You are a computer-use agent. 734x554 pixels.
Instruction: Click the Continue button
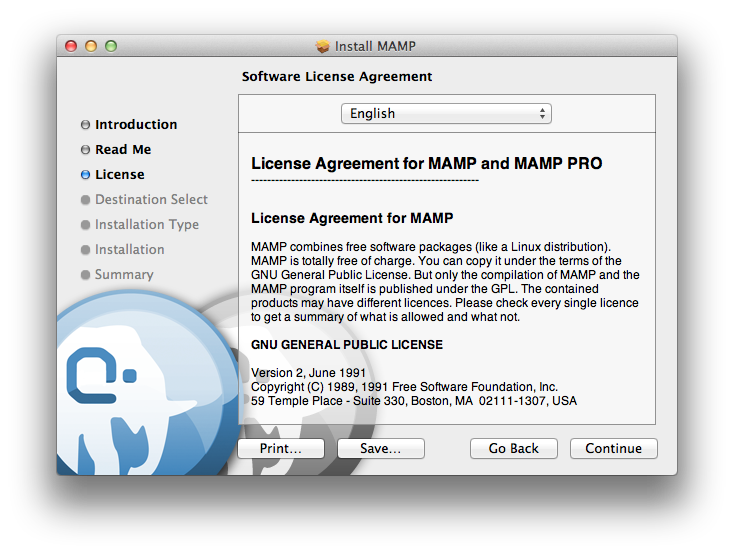(614, 448)
